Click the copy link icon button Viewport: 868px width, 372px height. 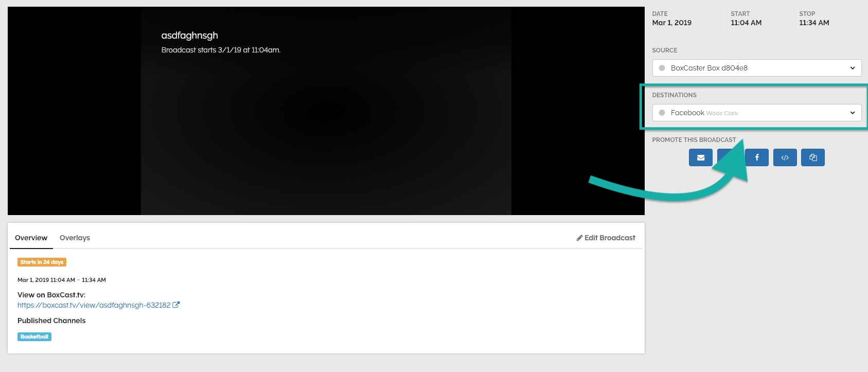pyautogui.click(x=812, y=157)
